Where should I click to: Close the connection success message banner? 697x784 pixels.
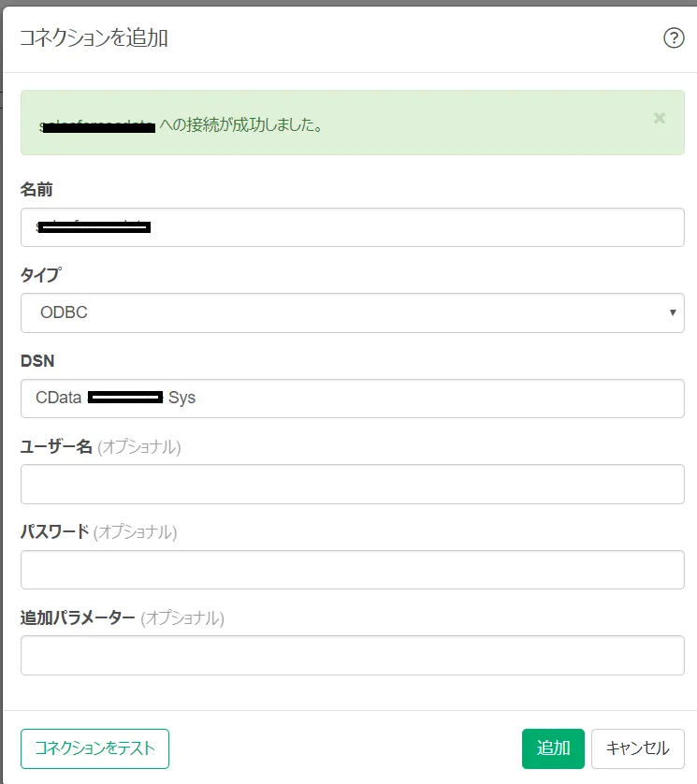pyautogui.click(x=661, y=119)
